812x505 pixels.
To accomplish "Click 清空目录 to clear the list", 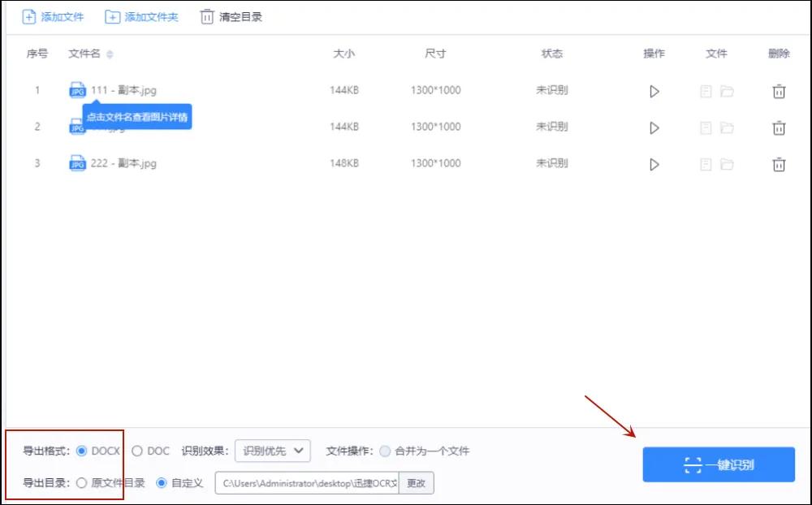I will (232, 16).
